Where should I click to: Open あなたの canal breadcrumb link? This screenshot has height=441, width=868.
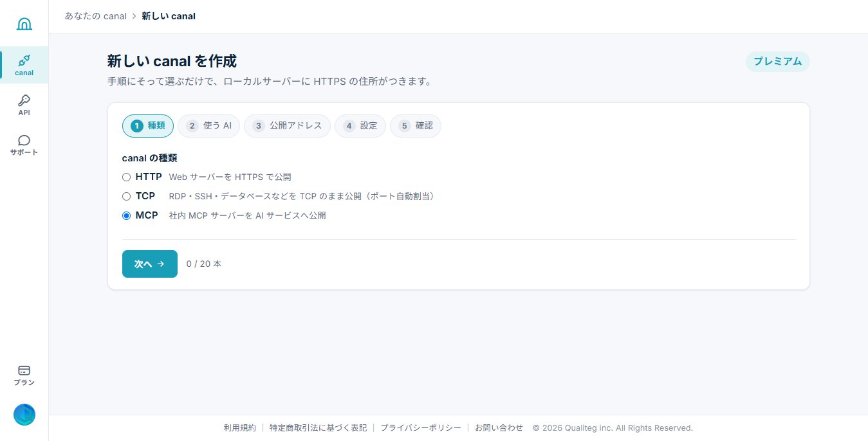pos(96,16)
